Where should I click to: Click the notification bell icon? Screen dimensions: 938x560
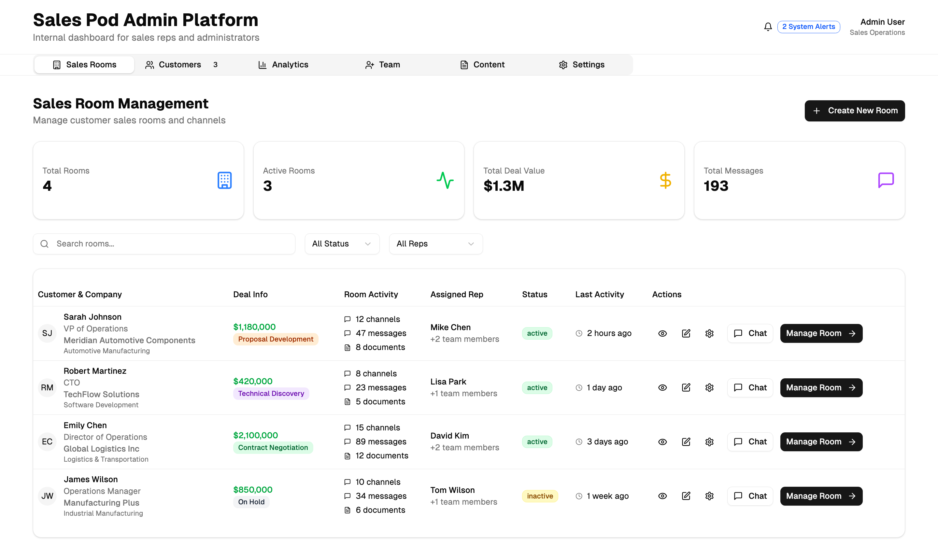(768, 27)
